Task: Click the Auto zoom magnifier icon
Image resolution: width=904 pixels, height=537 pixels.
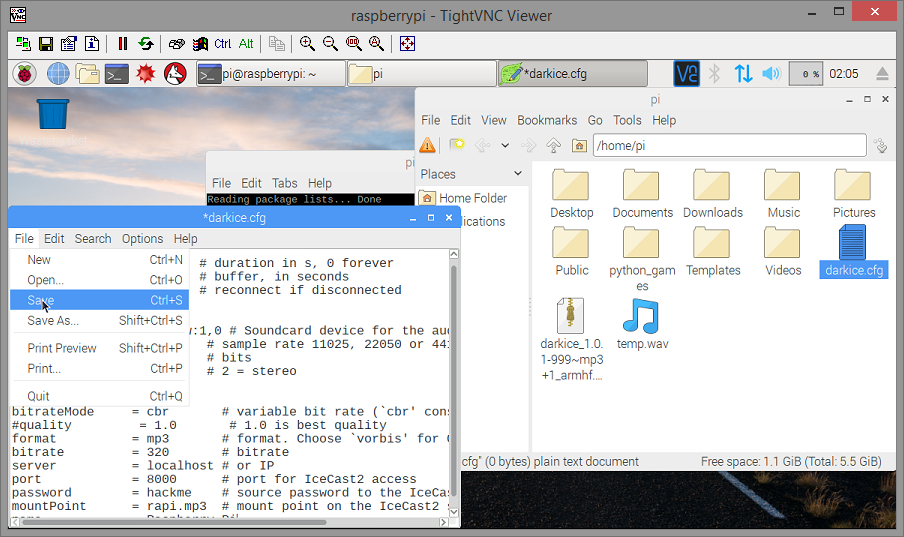Action: [x=376, y=44]
